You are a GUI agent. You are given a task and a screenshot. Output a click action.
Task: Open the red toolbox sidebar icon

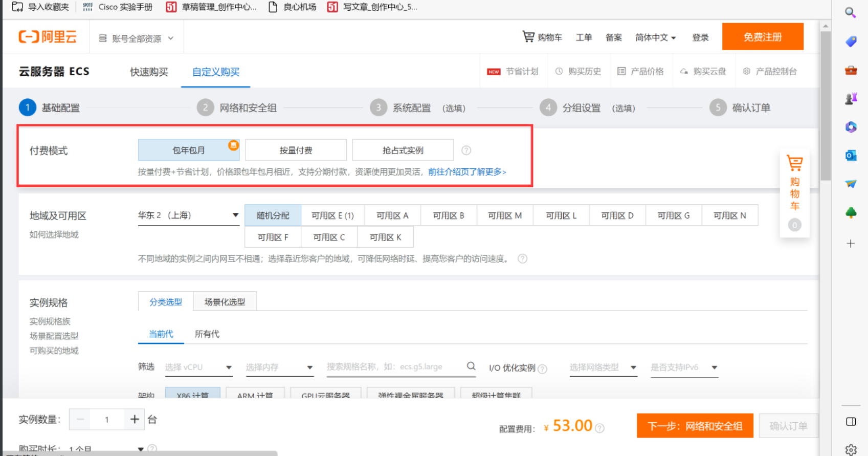[x=851, y=70]
